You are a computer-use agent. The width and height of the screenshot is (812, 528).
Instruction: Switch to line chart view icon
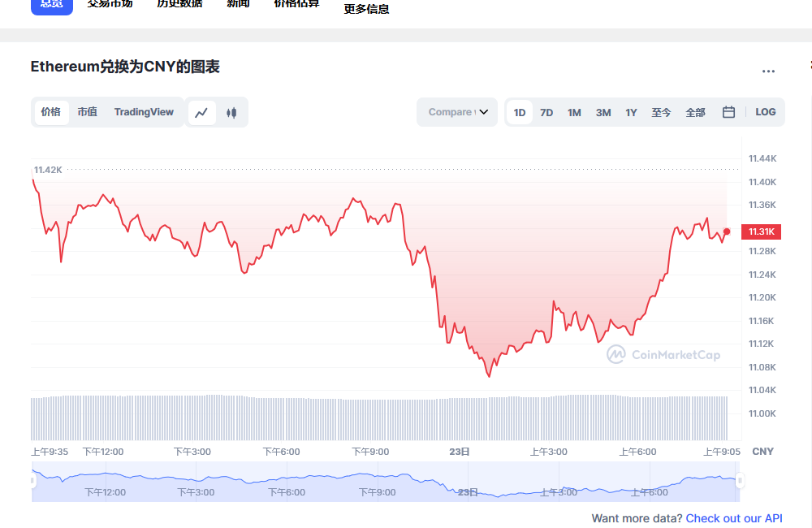tap(202, 112)
